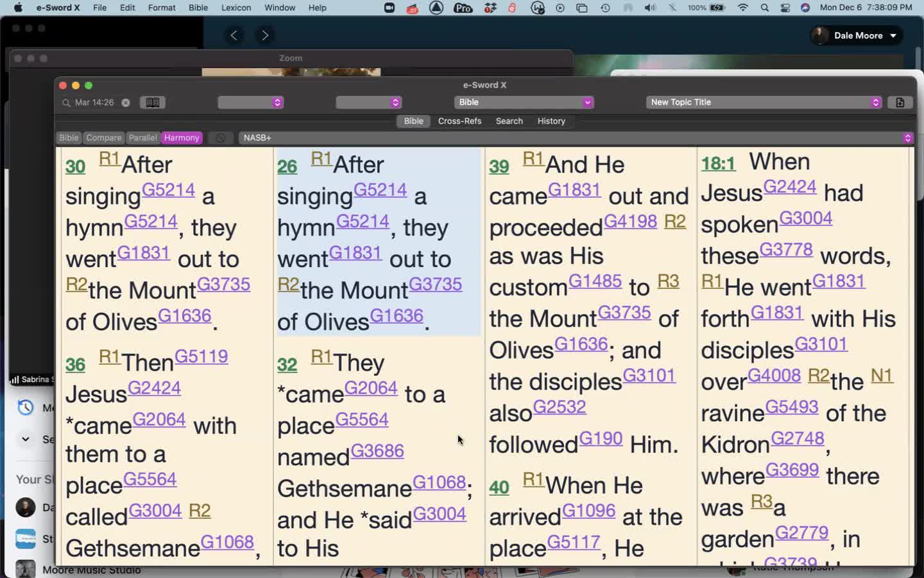This screenshot has height=578, width=924.
Task: Switch to Parallel view mode
Action: (142, 138)
